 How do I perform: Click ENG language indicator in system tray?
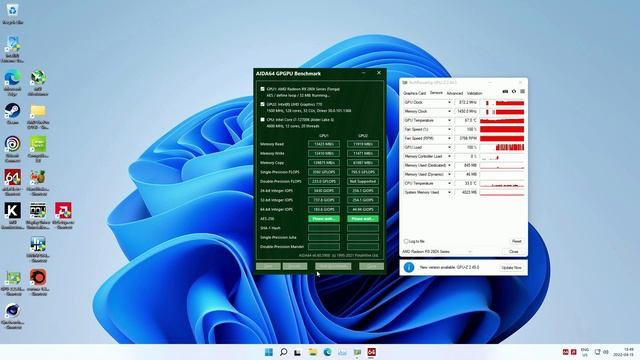pos(585,352)
